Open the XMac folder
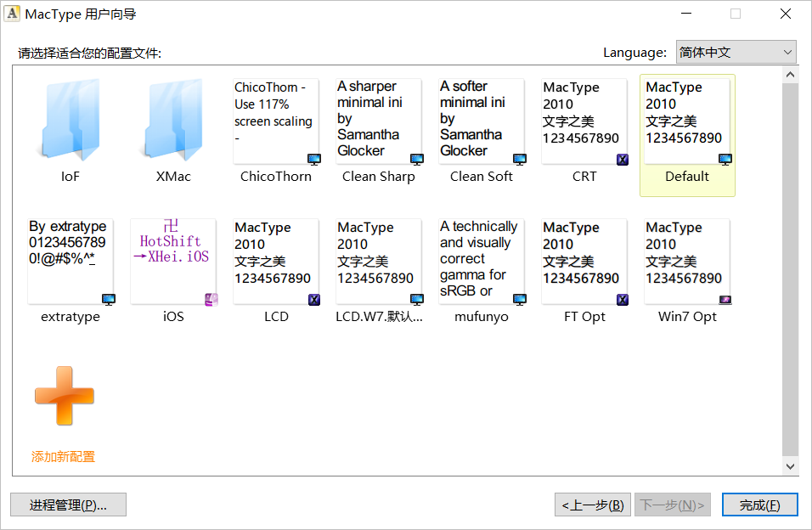The image size is (812, 530). coord(173,119)
